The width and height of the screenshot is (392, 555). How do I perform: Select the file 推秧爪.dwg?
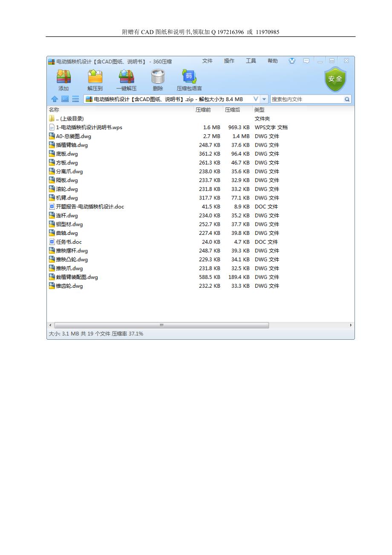(69, 268)
